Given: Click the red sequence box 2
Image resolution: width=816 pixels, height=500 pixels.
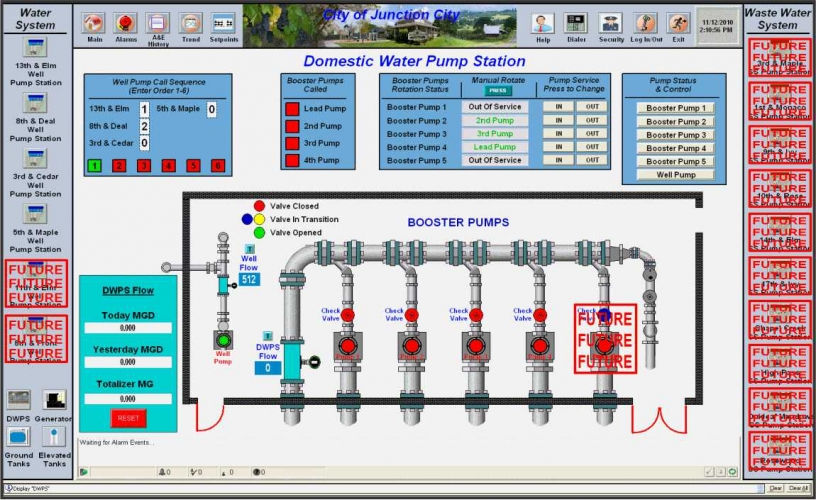Looking at the screenshot, I should 119,166.
